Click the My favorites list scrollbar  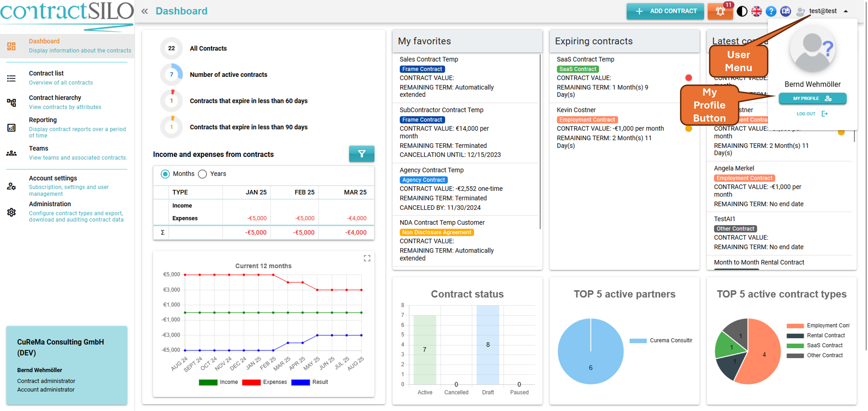click(540, 141)
